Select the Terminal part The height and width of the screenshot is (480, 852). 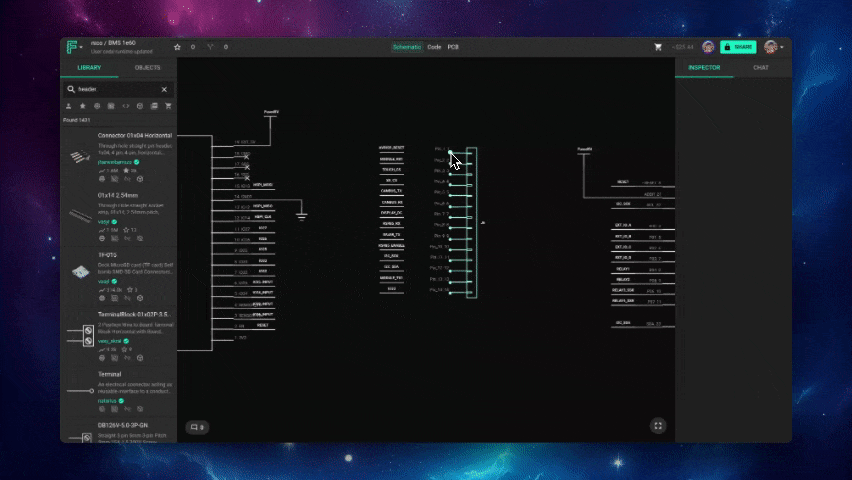(110, 375)
